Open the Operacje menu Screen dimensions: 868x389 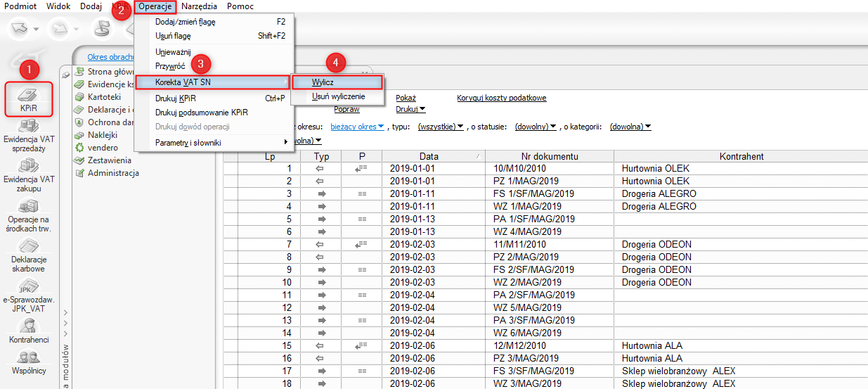point(155,6)
